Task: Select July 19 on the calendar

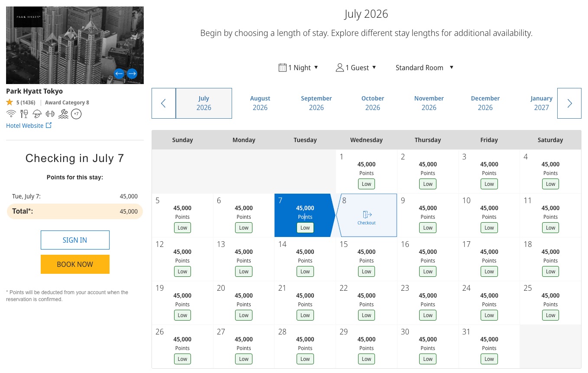Action: tap(182, 303)
